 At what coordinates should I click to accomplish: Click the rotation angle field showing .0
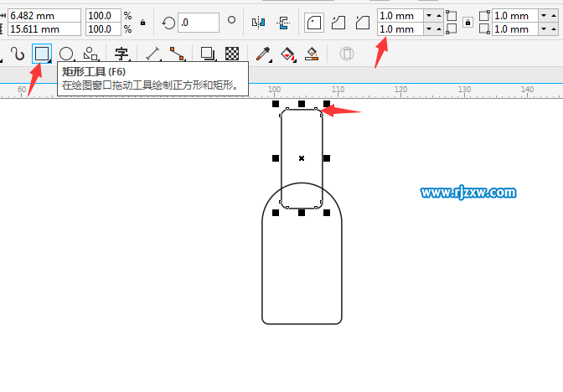(199, 23)
